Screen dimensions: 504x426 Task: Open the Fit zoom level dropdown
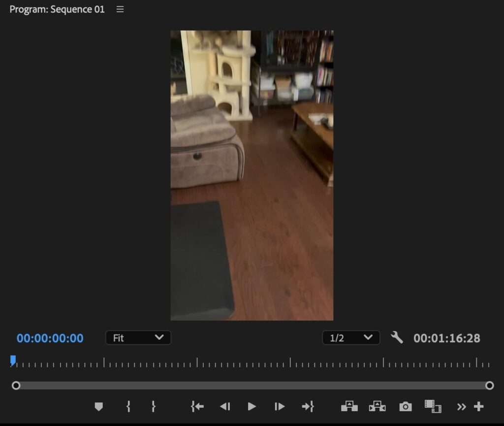[x=138, y=338]
